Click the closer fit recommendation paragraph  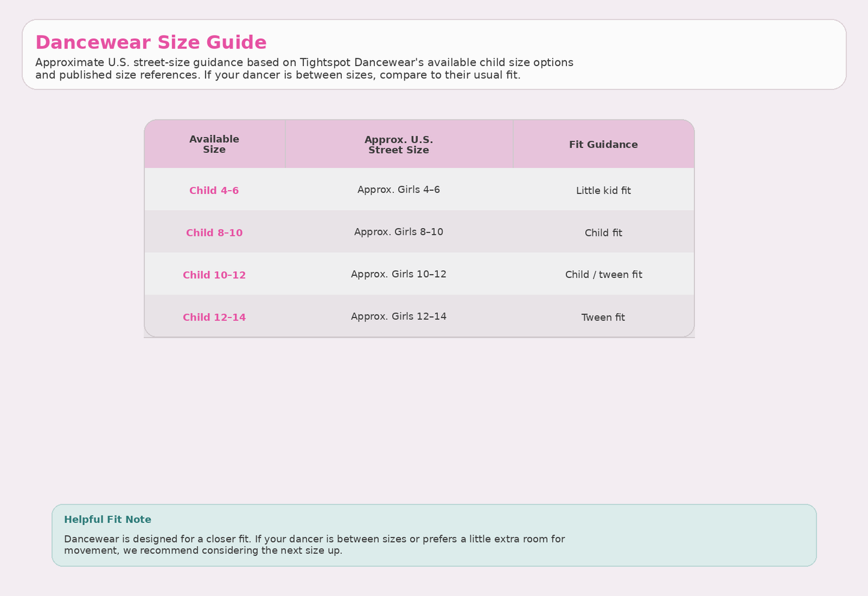[314, 545]
